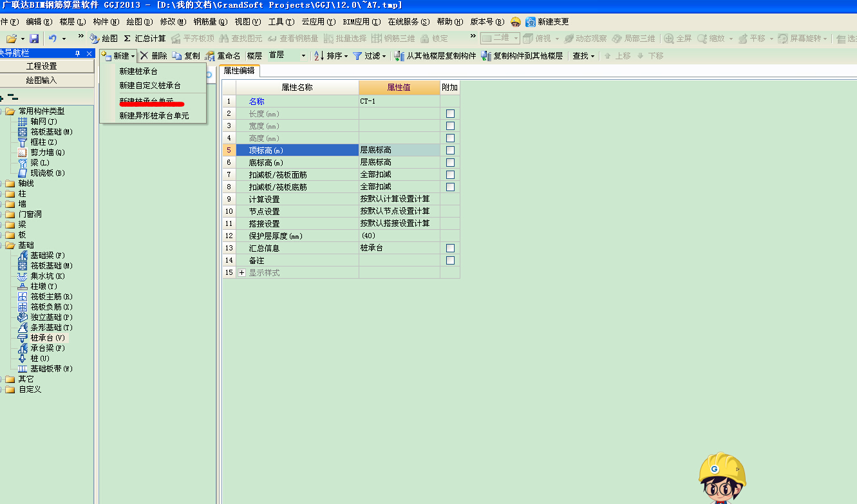Viewport: 857px width, 504px height.
Task: Click the 工程设置 navigation button
Action: click(42, 66)
